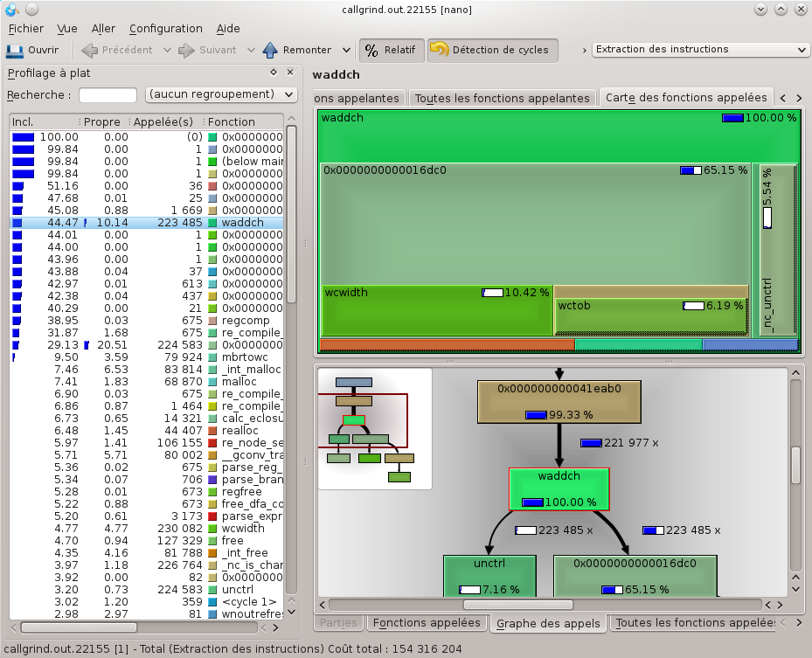
Task: Click the Ouvrir open-file icon
Action: click(15, 50)
